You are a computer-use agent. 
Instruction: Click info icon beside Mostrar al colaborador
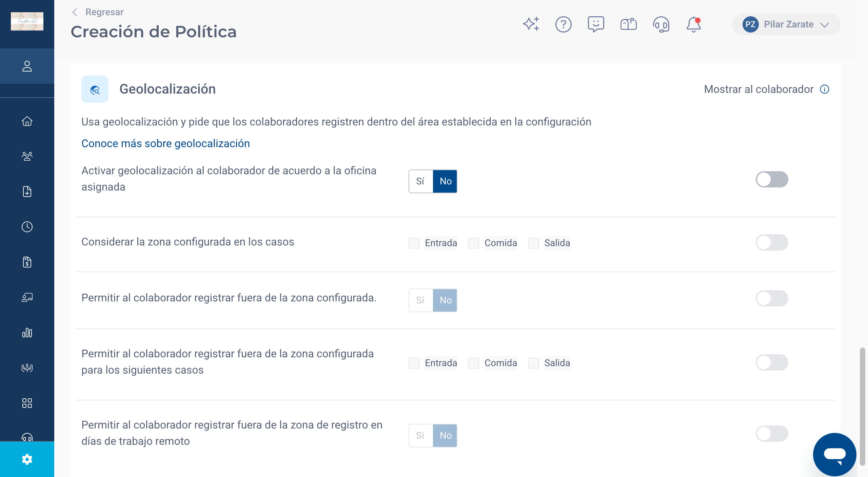pyautogui.click(x=825, y=89)
